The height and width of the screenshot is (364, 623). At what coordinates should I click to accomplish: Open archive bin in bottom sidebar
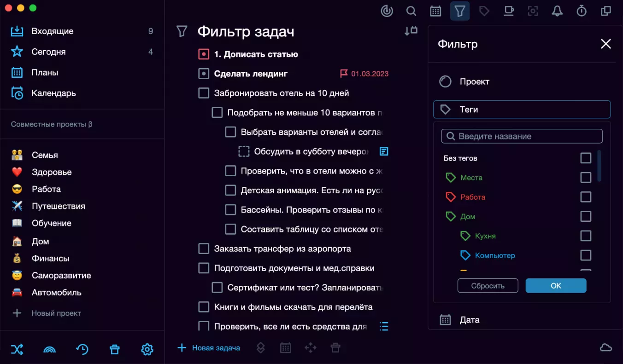(x=115, y=349)
